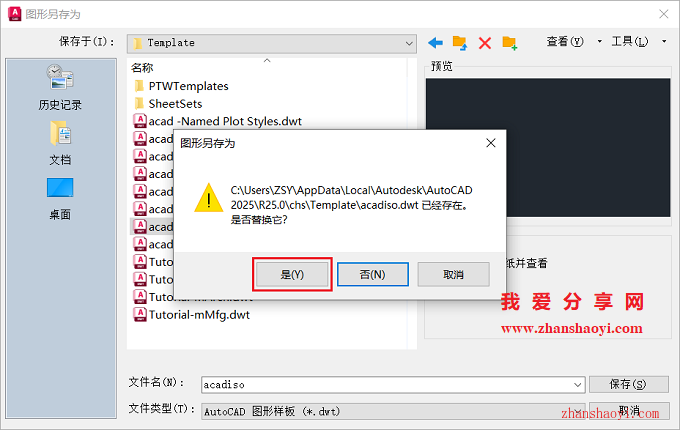Expand the file name dropdown arrow
This screenshot has width=680, height=430.
[577, 384]
